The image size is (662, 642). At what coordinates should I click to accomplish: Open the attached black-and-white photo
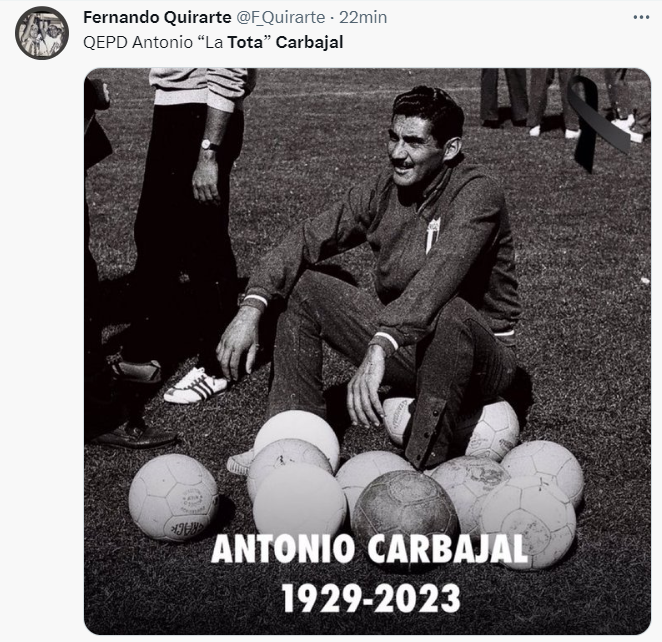[x=367, y=351]
